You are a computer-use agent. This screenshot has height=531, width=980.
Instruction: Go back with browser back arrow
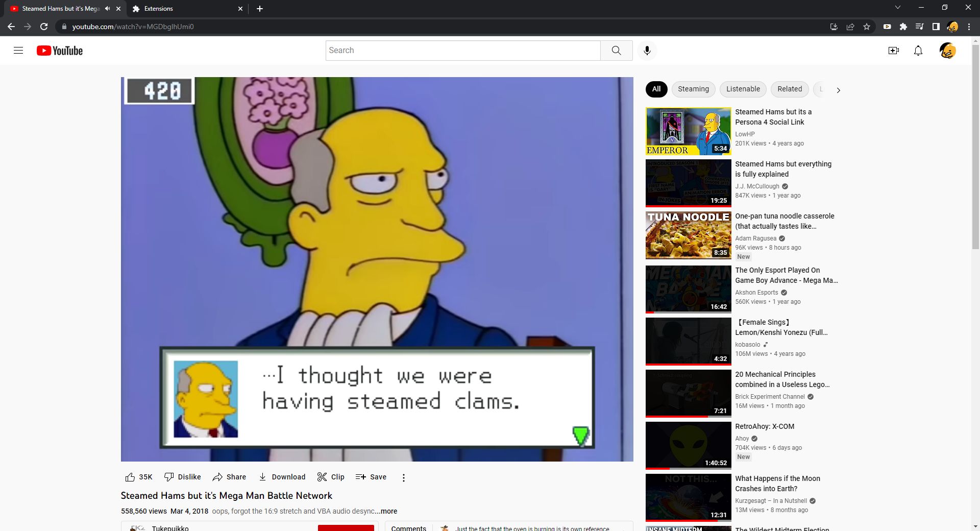click(x=11, y=27)
